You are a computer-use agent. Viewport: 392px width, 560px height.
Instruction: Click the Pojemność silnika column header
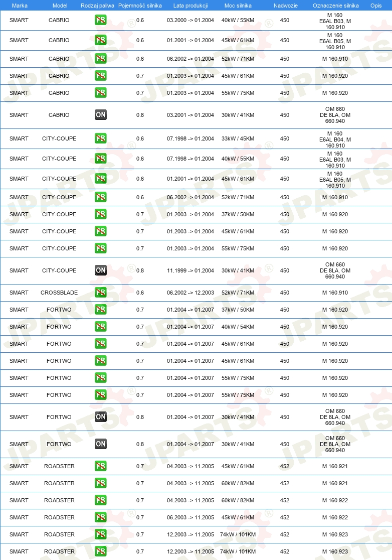[x=140, y=6]
